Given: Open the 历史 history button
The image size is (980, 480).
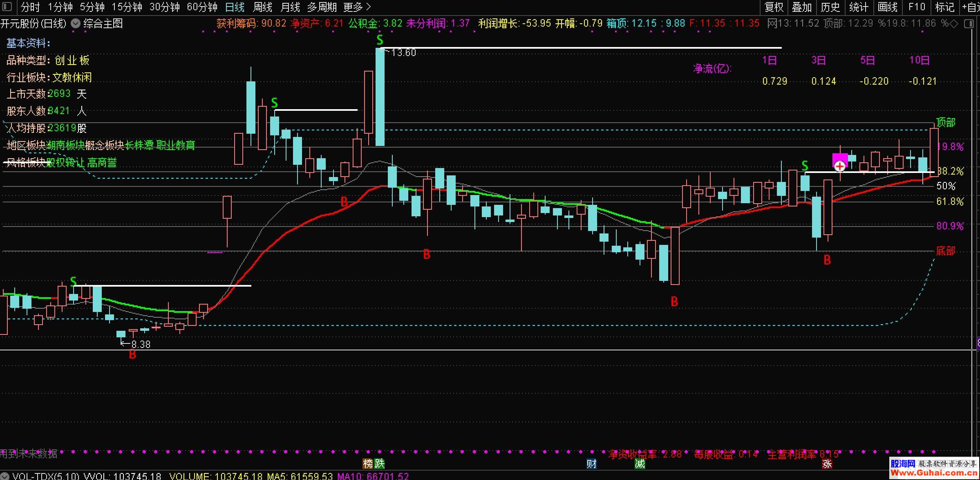Looking at the screenshot, I should [x=830, y=7].
